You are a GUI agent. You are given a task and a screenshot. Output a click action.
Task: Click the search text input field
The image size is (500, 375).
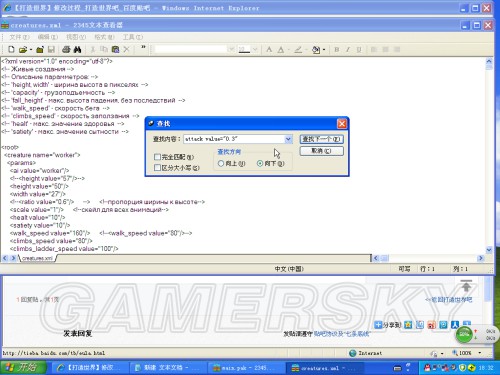tap(234, 139)
